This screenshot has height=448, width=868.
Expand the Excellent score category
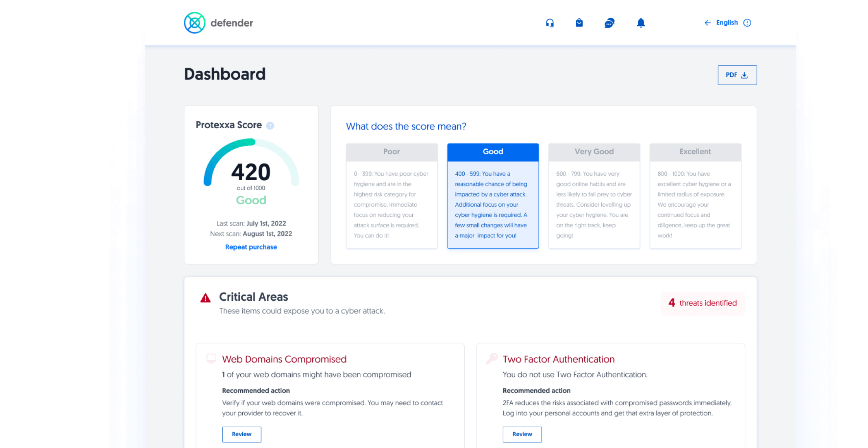tap(694, 151)
